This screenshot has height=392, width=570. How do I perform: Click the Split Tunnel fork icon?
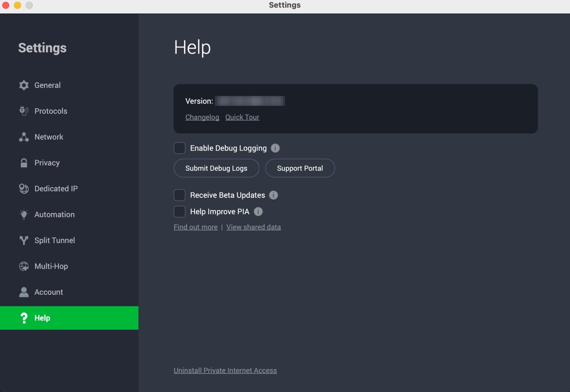(24, 240)
